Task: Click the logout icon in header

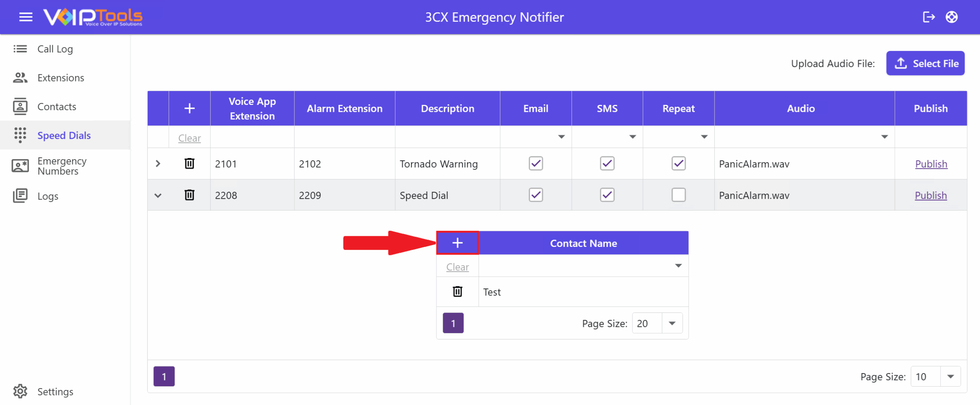Action: (929, 17)
